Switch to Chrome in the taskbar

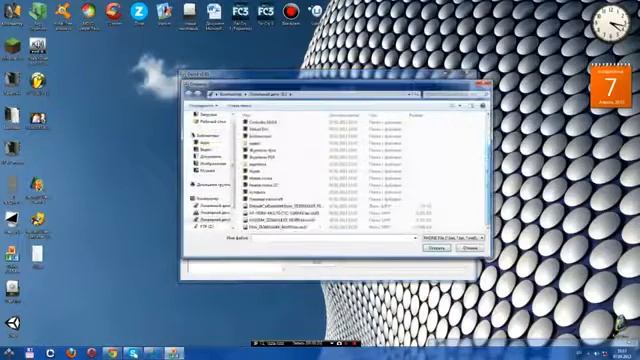(112, 353)
